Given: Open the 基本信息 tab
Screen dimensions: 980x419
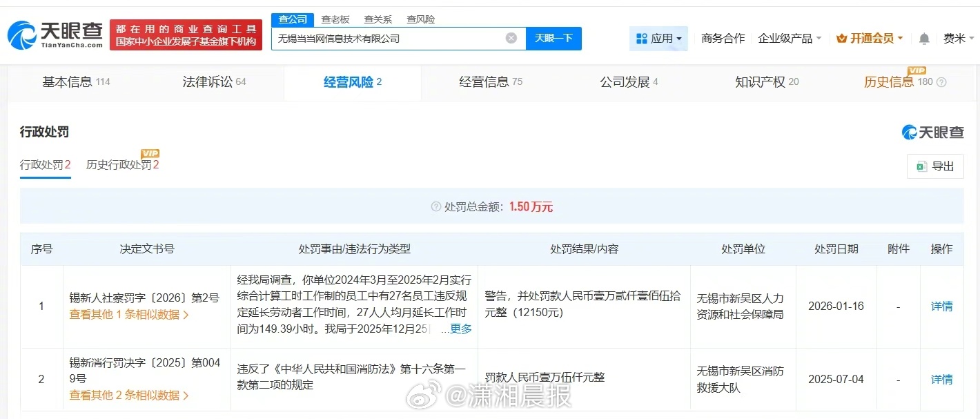Looking at the screenshot, I should tap(76, 82).
